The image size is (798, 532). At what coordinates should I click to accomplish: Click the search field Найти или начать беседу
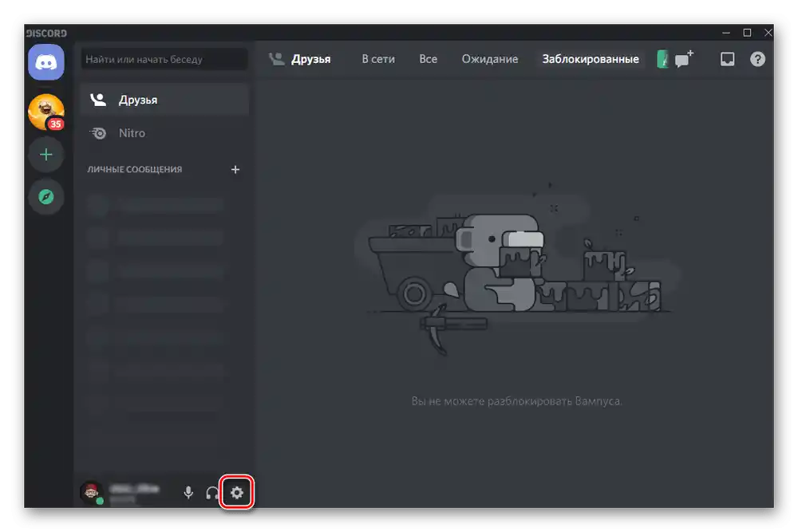[x=164, y=60]
